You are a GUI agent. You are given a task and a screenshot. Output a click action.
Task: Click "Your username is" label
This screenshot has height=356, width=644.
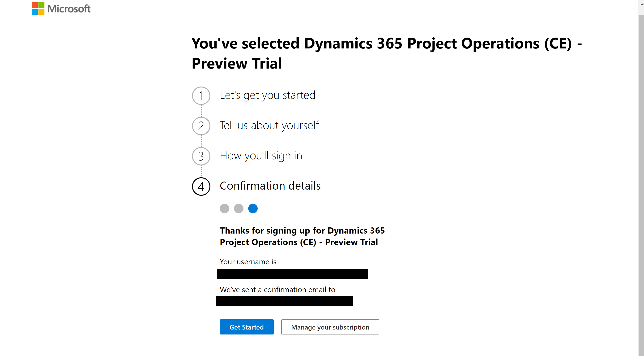pyautogui.click(x=248, y=261)
